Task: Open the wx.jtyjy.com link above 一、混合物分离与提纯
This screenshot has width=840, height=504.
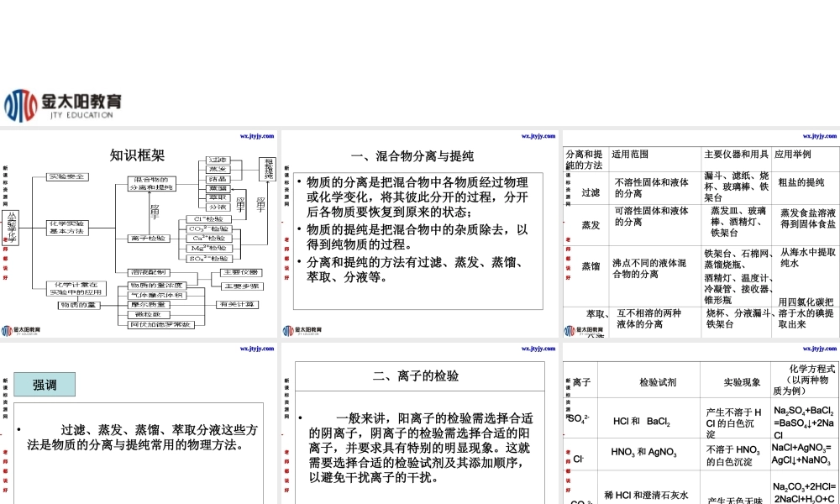Action: [538, 136]
